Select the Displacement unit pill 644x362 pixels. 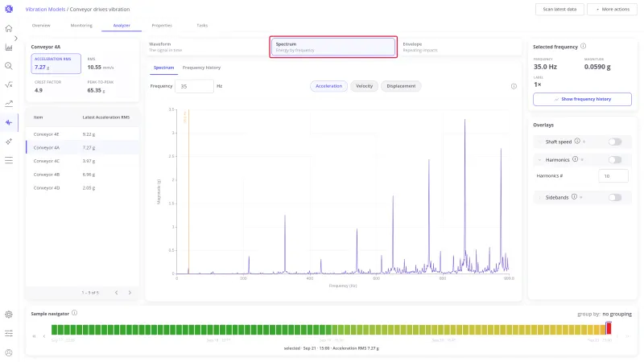[401, 86]
